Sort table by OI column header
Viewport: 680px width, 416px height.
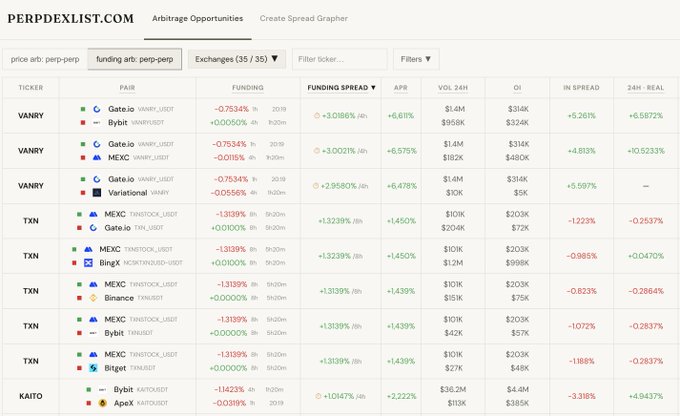(x=517, y=88)
